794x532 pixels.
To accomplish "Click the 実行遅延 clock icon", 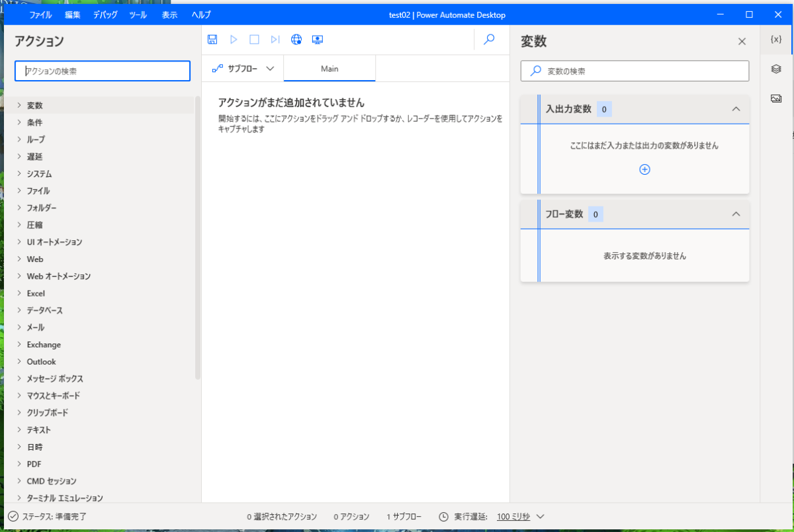I will tap(443, 516).
